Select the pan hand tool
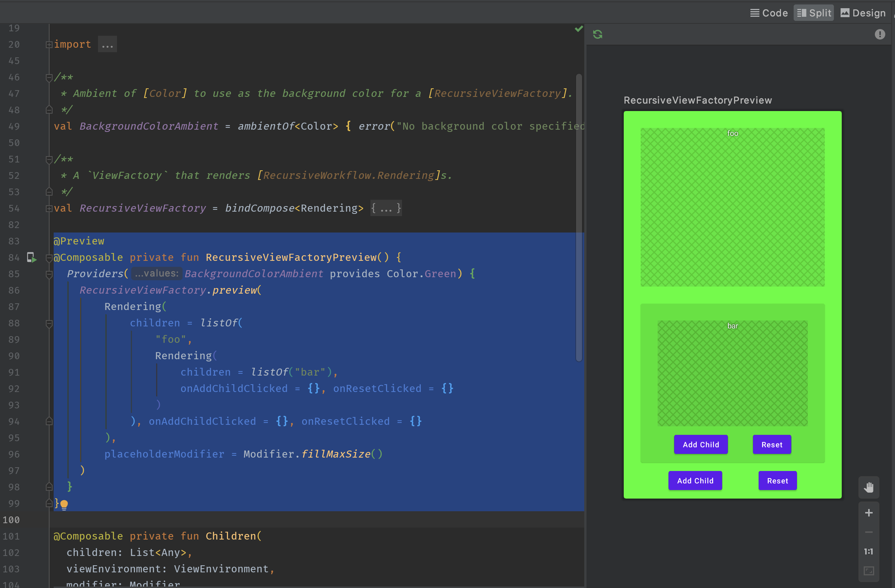This screenshot has width=895, height=588. [x=868, y=487]
